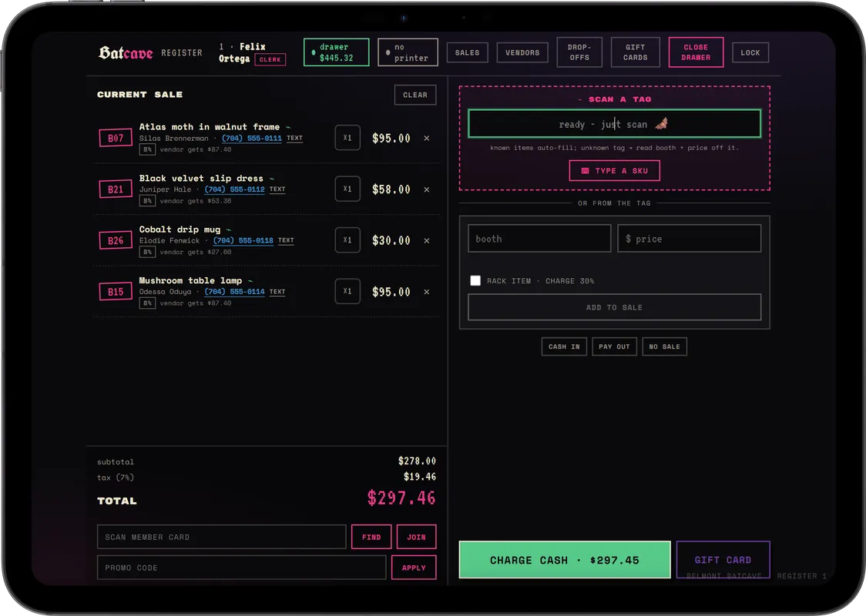This screenshot has height=616, width=866.
Task: Change quantity X1 for Atlas moth frame
Action: coord(347,137)
